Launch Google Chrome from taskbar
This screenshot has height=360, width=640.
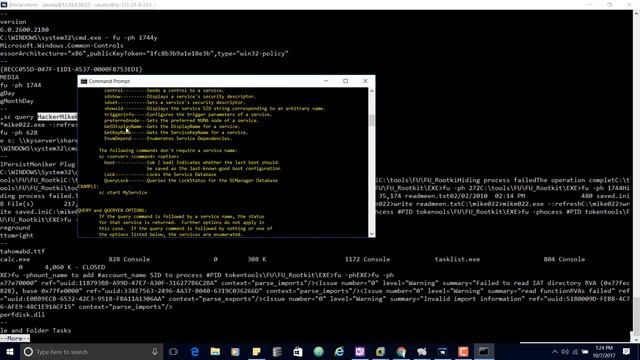[401, 352]
